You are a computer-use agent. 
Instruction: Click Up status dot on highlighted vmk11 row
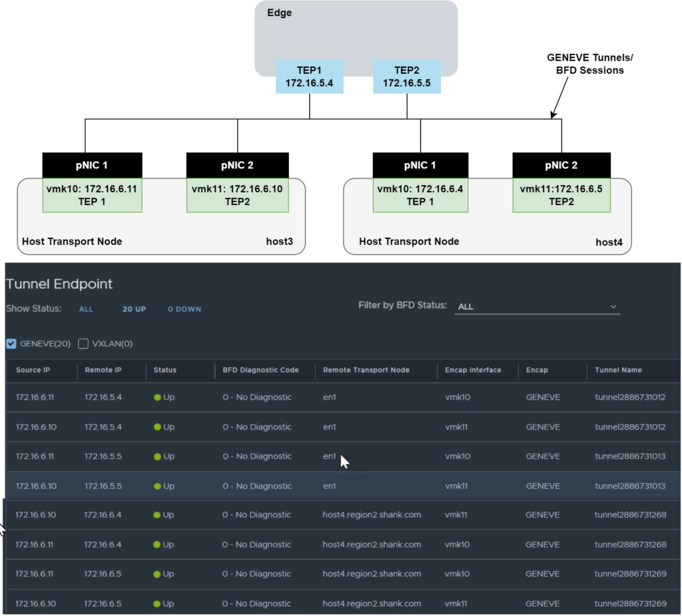click(x=158, y=486)
